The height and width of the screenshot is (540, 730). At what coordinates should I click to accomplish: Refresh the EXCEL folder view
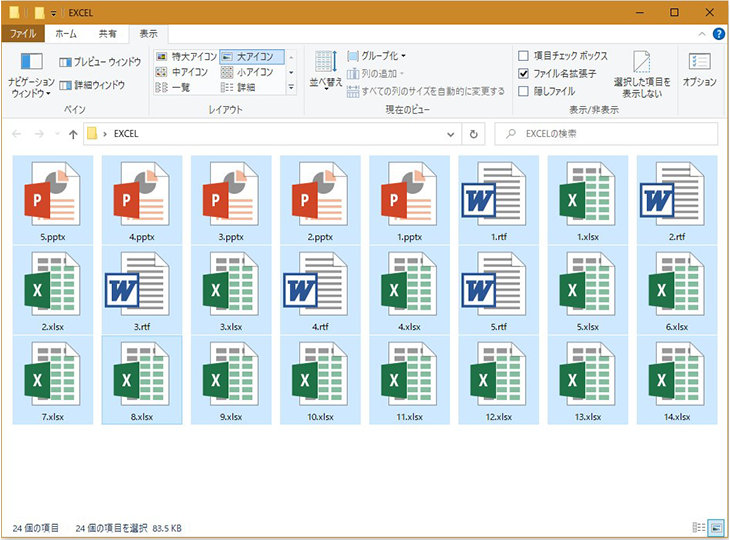coord(473,134)
